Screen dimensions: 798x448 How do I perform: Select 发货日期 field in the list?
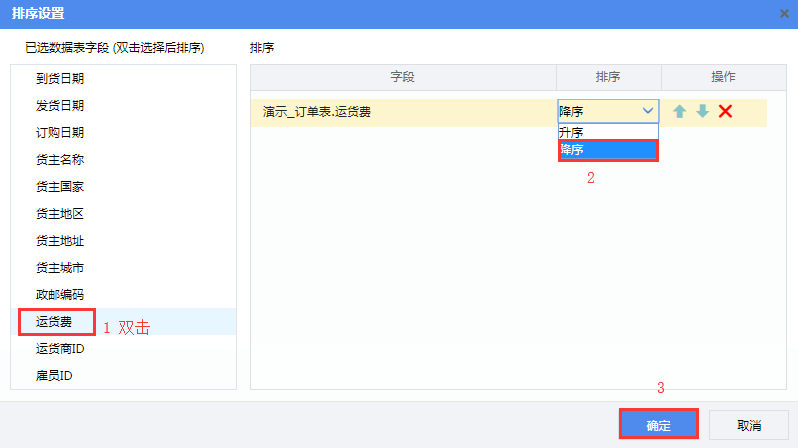tap(60, 105)
